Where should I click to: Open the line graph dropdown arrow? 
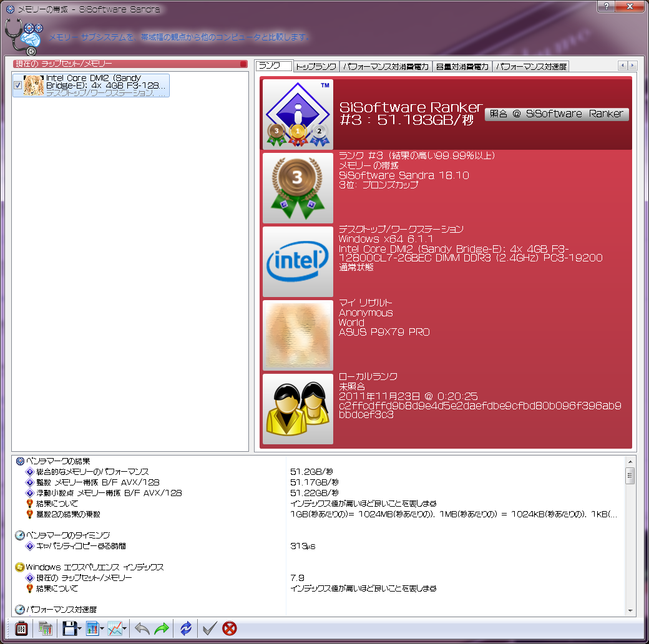point(124,628)
